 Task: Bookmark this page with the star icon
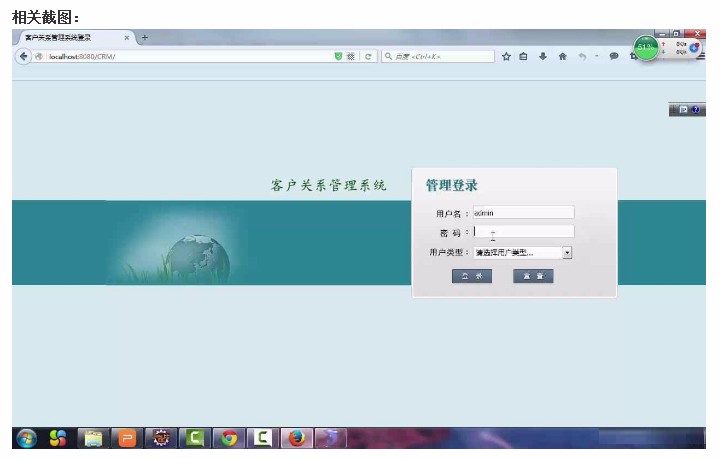coord(506,56)
